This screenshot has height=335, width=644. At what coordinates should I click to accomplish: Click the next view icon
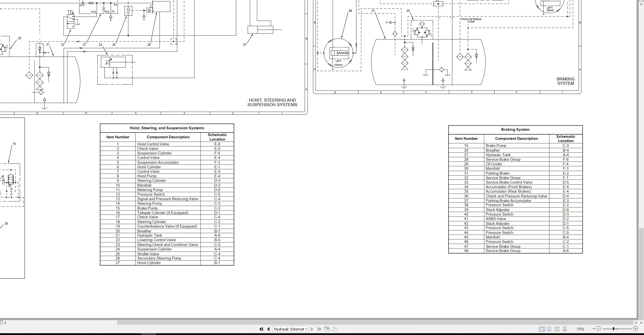click(335, 329)
